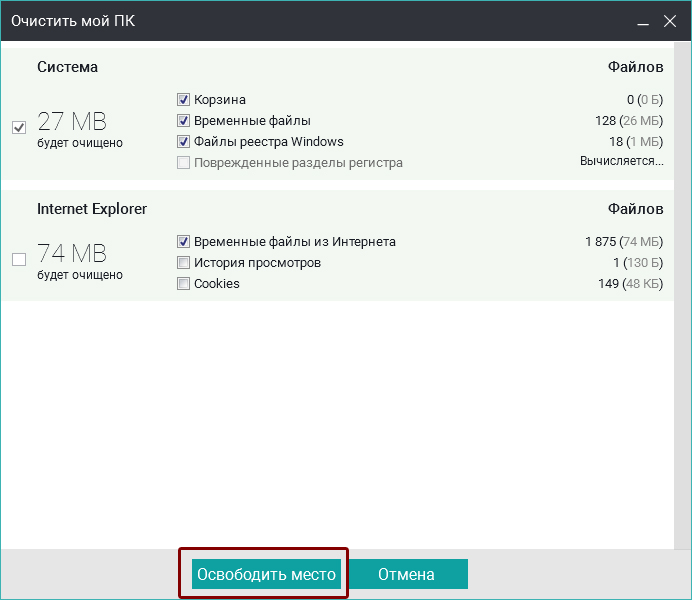
Task: Click the Система section heading
Action: coord(68,67)
